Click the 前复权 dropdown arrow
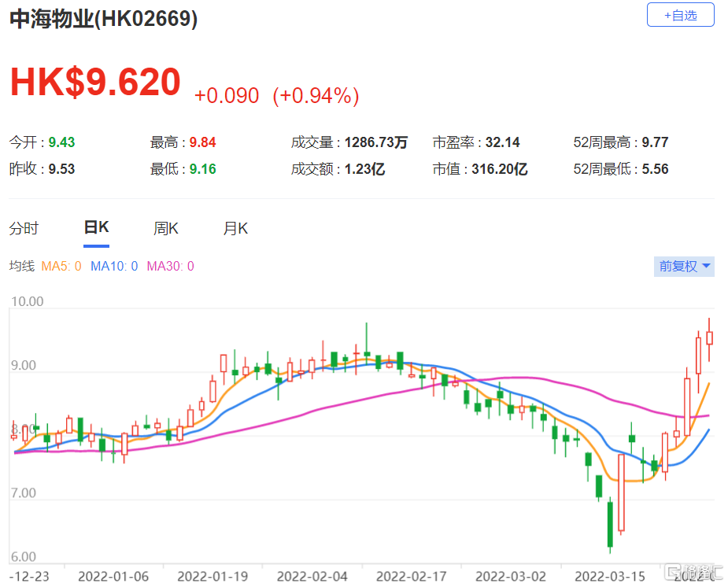Screen dimensions: 728x586 coord(706,267)
